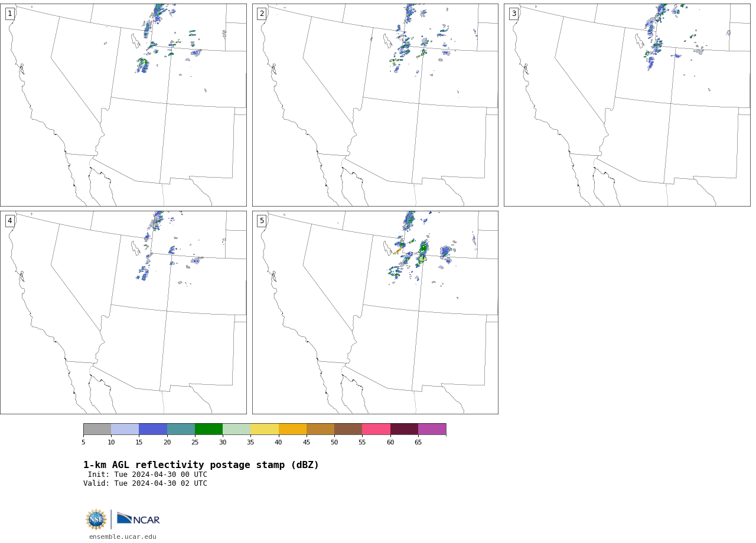Screen dimensions: 756x543
Task: Open ensemble member 5 reflectivity map
Action: [x=375, y=312]
